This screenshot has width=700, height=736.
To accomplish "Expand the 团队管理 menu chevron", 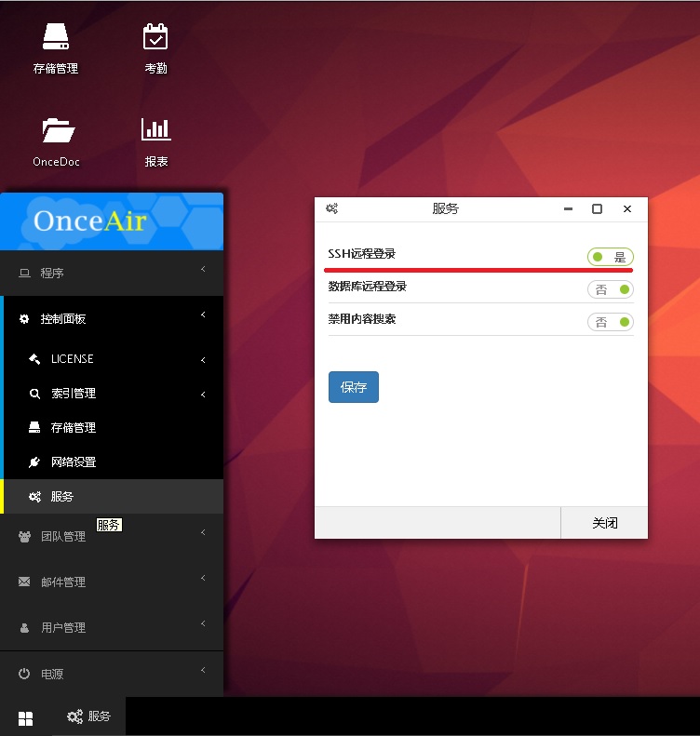I will [x=203, y=532].
